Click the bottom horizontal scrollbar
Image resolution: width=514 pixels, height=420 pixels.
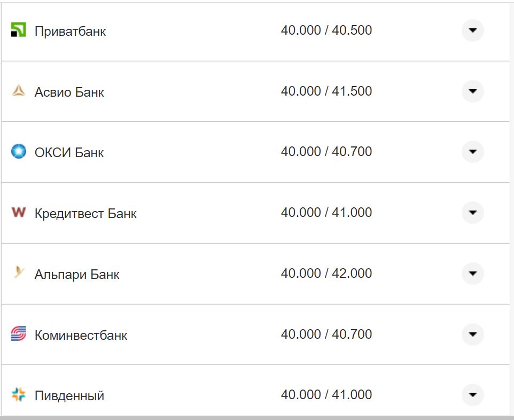tap(256, 417)
